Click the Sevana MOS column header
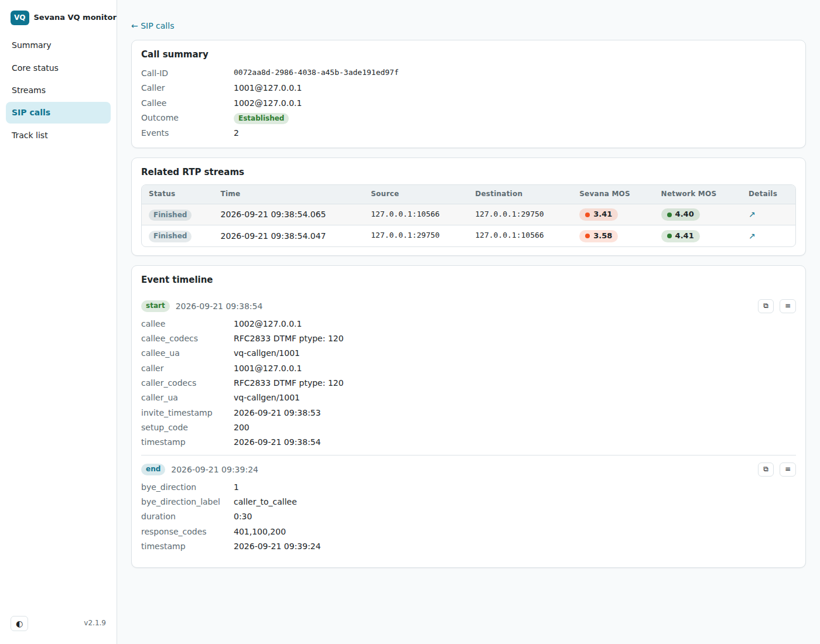820x644 pixels. [604, 194]
